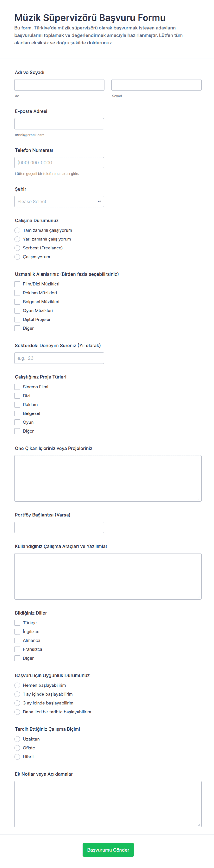Image resolution: width=214 pixels, height=868 pixels.
Task: Click the 'Başvurumu Gönder' submit button
Action: pyautogui.click(x=108, y=850)
